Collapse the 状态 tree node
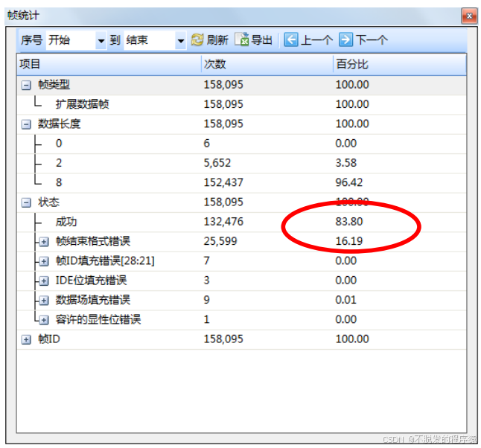The image size is (481, 448). tap(26, 202)
